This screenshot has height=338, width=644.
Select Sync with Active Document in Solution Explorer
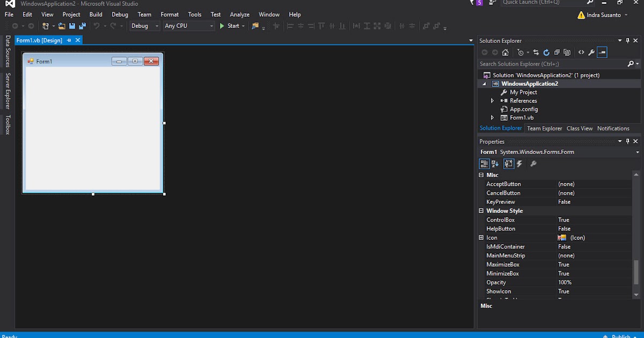tap(537, 52)
